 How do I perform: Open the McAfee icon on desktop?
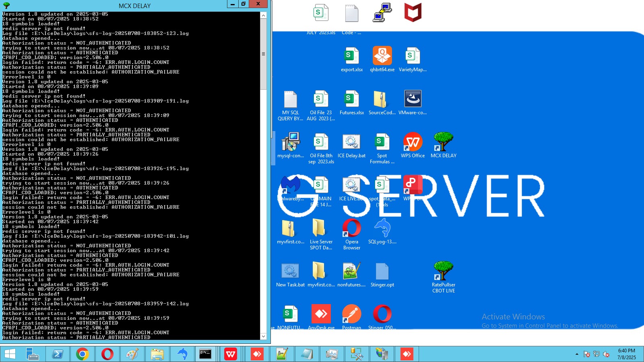(413, 13)
